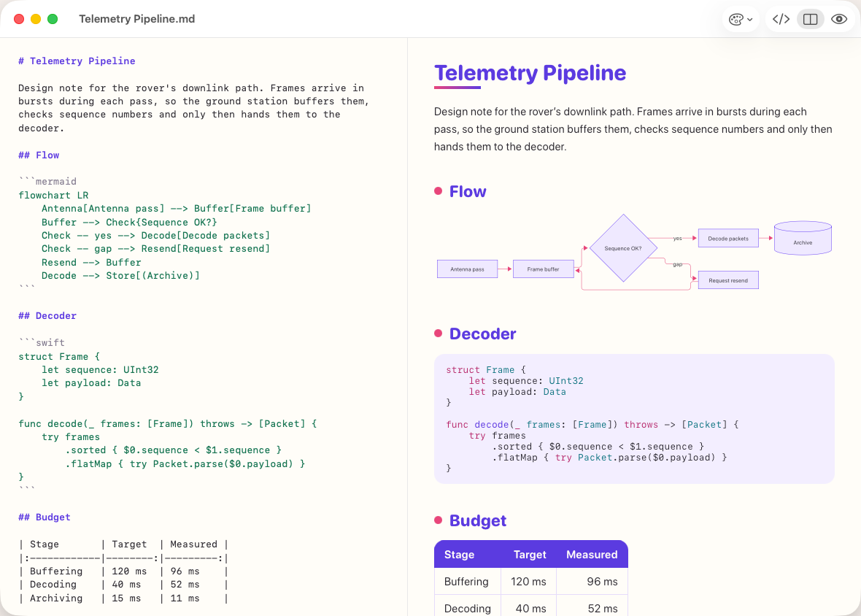The height and width of the screenshot is (616, 861).
Task: Select the split editor-preview view
Action: tap(810, 19)
